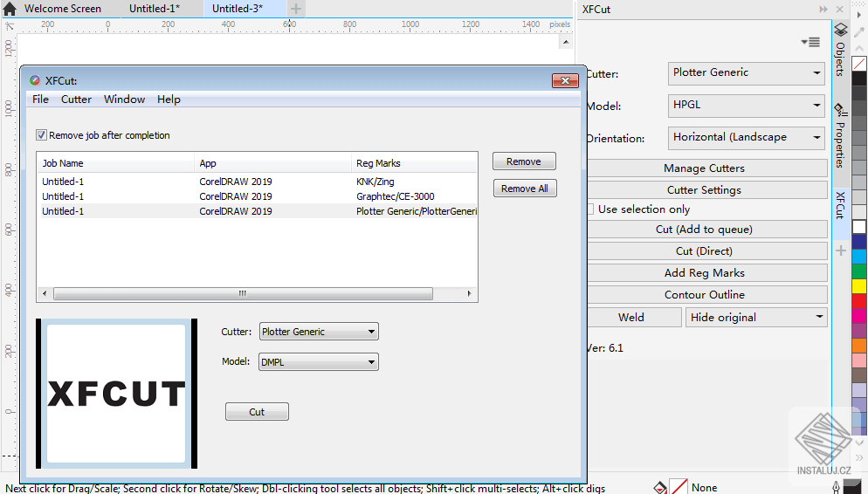
Task: Click the XFCut dialog title icon
Action: point(35,80)
